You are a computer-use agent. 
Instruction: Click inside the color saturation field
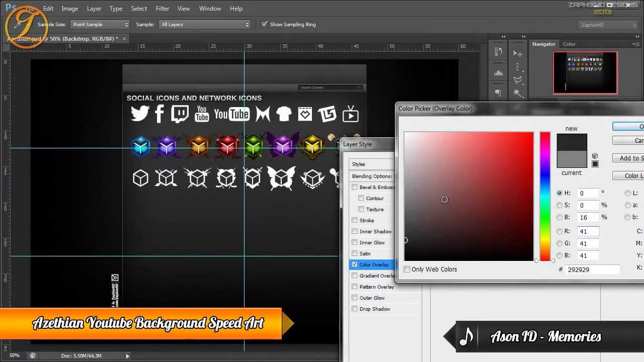[x=469, y=197]
